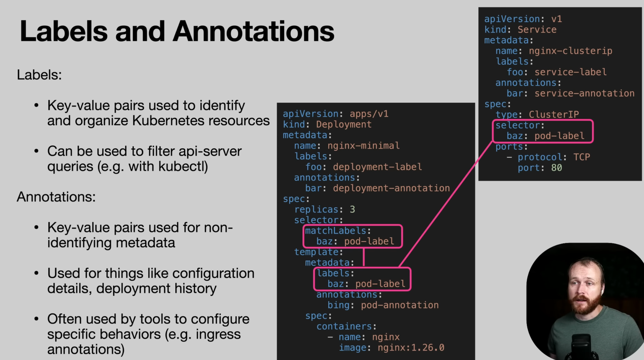This screenshot has width=644, height=360.
Task: Click the presenter webcam video bubble
Action: pyautogui.click(x=585, y=301)
